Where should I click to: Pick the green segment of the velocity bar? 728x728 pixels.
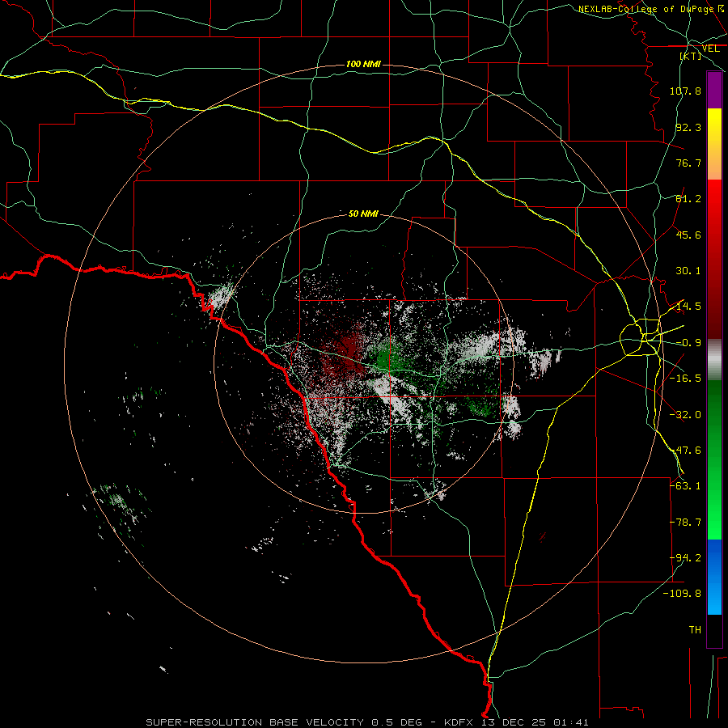coord(714,459)
